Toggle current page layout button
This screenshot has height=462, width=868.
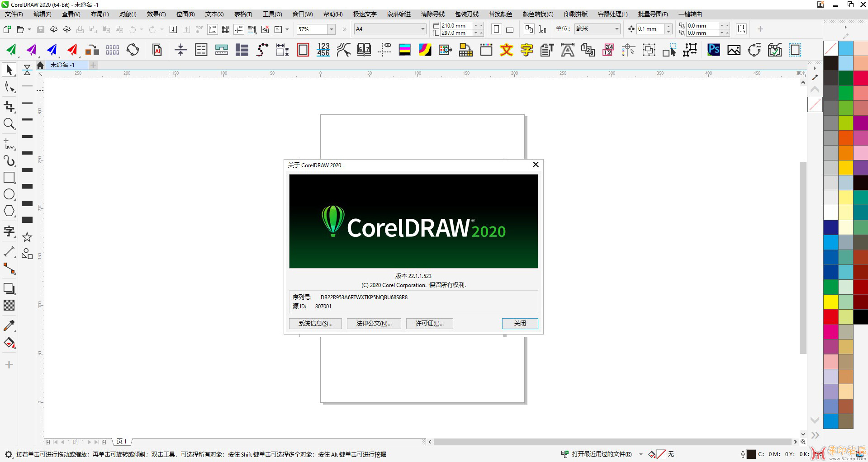[542, 29]
